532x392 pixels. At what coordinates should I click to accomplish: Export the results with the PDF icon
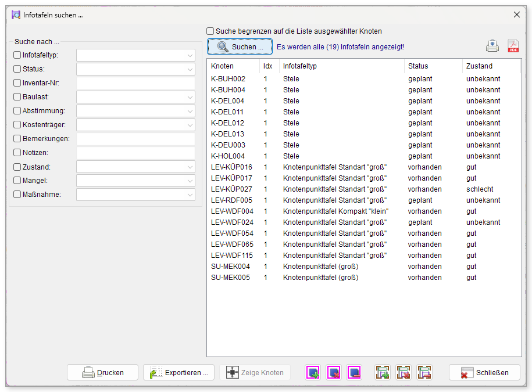[x=513, y=46]
